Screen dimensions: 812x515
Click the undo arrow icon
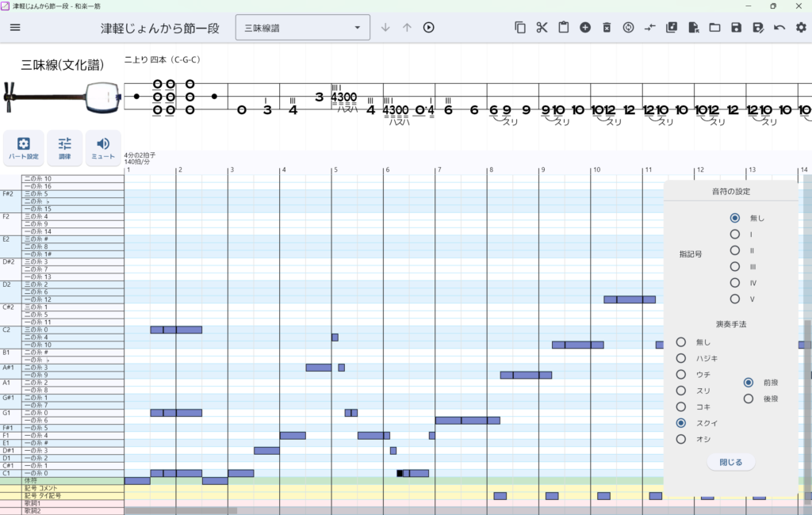779,28
